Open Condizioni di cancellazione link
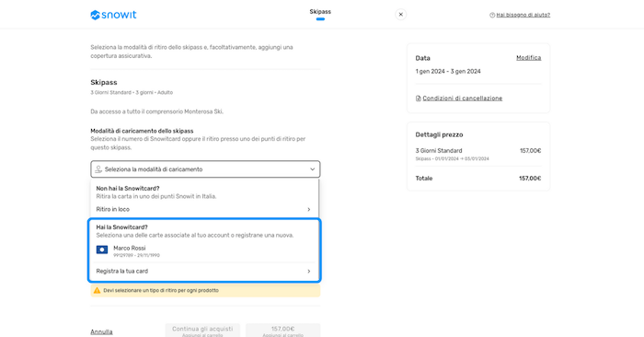644x337 pixels. (x=463, y=99)
